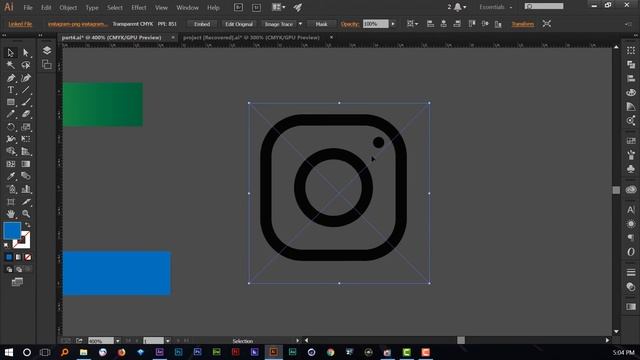This screenshot has width=640, height=360.
Task: Open the Effect menu
Action: click(139, 7)
